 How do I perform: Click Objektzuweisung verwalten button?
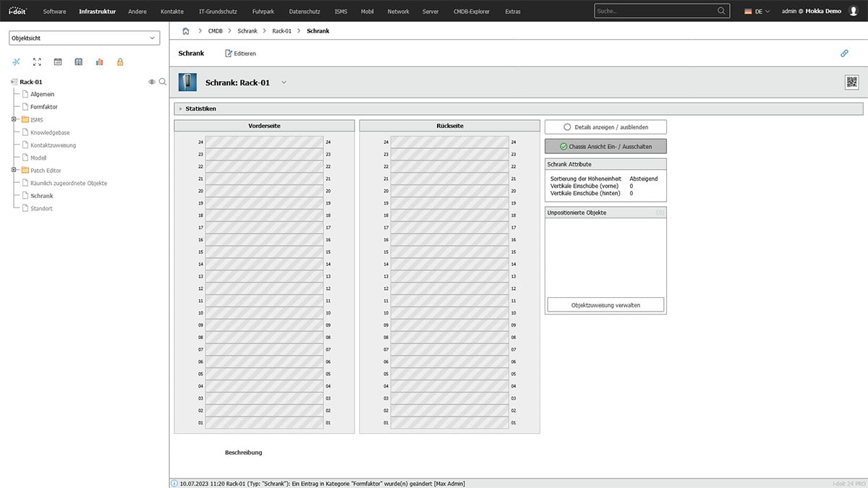pos(605,305)
